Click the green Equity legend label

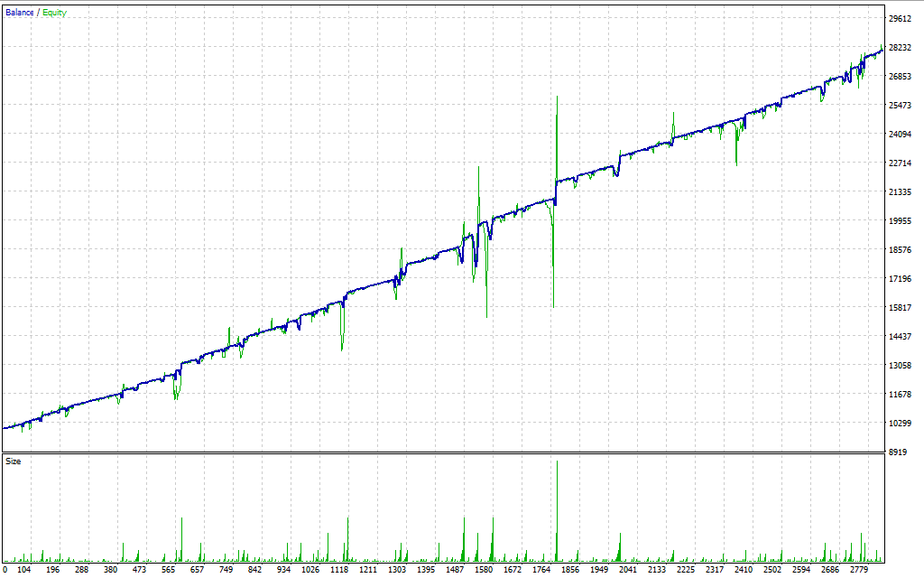tap(53, 13)
